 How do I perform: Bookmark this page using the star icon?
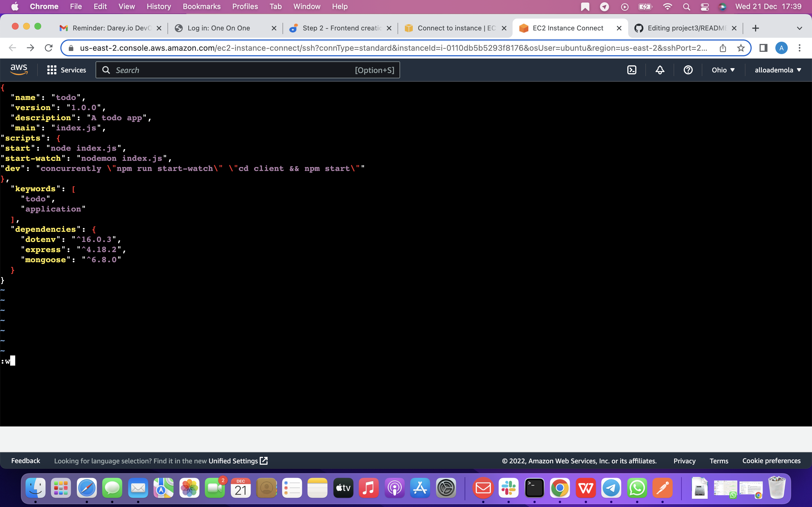pos(741,48)
